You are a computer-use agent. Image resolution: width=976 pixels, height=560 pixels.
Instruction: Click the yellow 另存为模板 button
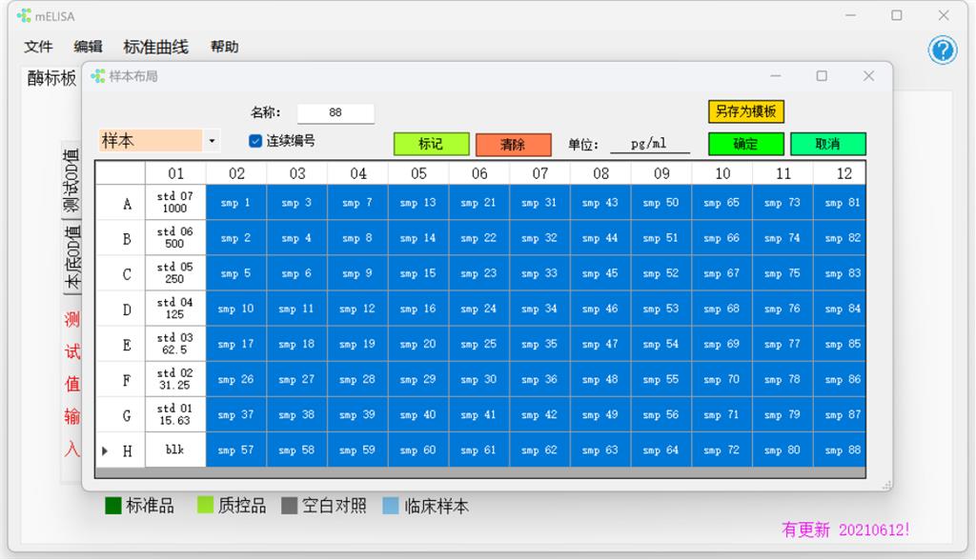(x=745, y=111)
